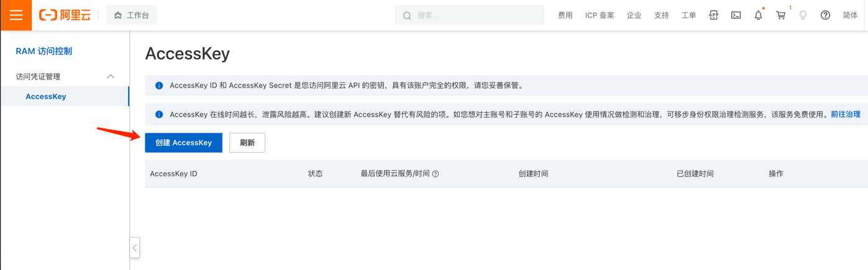Click the Alibaba Cloud logo
This screenshot has height=270, width=868.
[65, 16]
